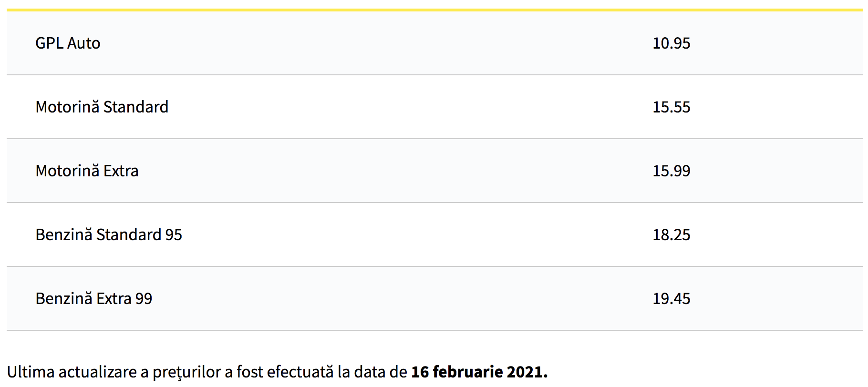Select the 15.99 price value

pyautogui.click(x=671, y=171)
